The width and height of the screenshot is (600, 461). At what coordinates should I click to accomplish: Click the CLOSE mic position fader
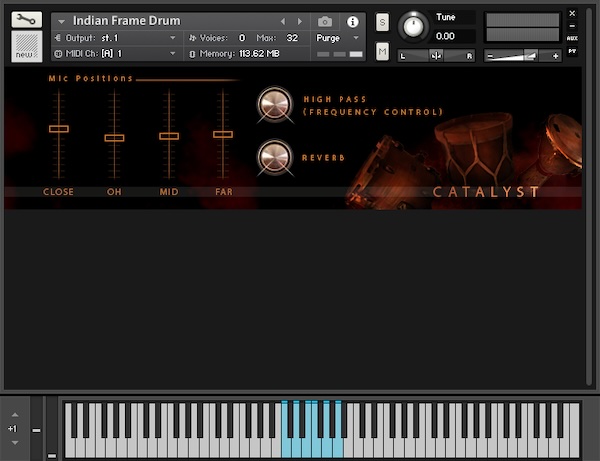coord(59,128)
